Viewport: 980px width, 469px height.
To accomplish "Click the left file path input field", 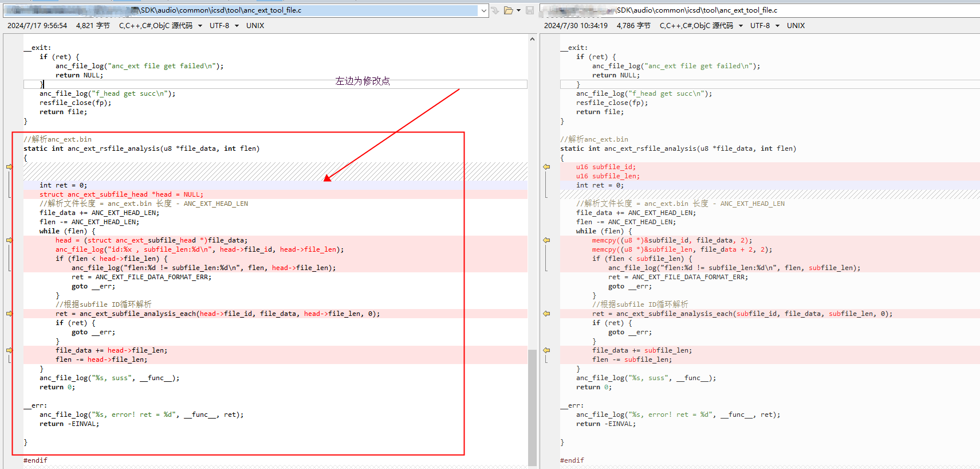I will click(241, 10).
